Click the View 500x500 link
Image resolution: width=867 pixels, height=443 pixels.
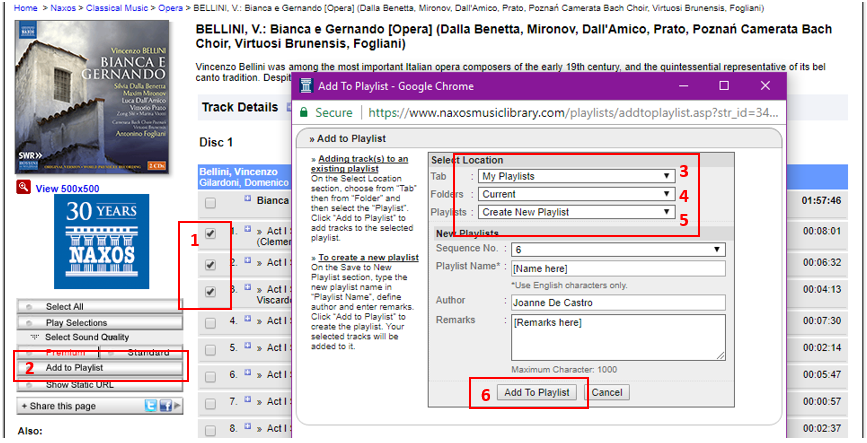[67, 189]
